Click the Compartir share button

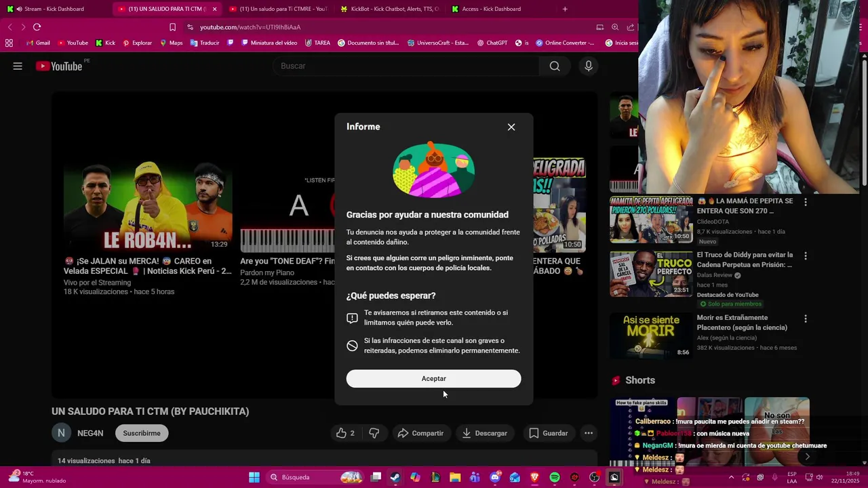point(420,433)
